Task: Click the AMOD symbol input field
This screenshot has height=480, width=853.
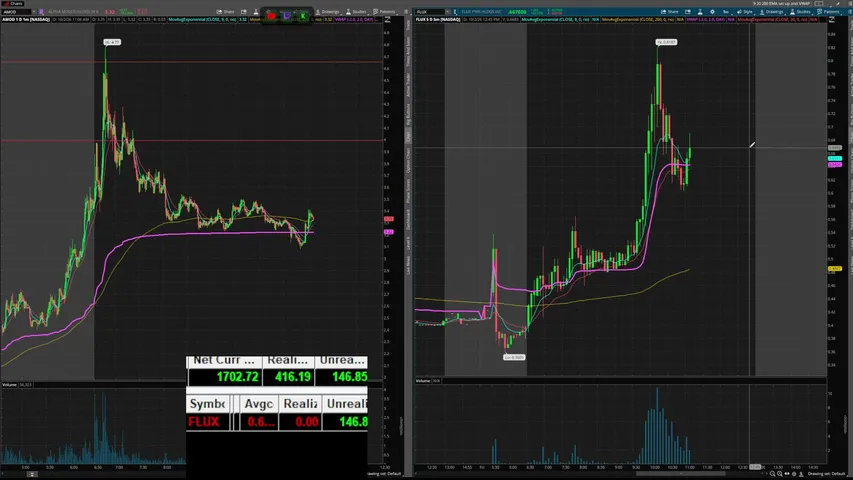Action: pos(15,11)
